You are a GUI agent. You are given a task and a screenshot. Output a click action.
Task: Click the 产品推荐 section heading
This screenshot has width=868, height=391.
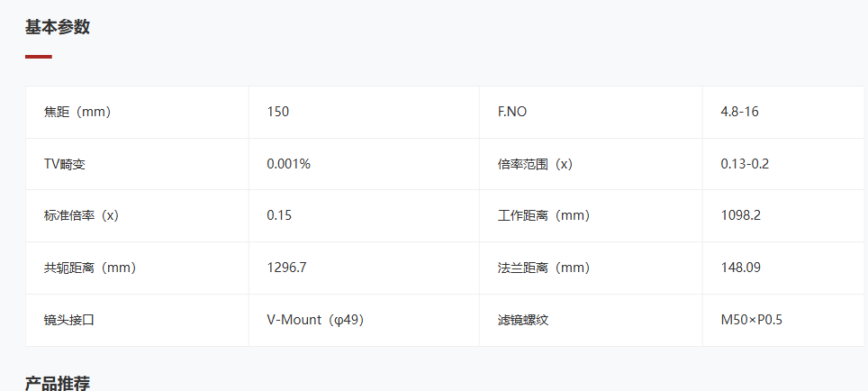pyautogui.click(x=58, y=382)
